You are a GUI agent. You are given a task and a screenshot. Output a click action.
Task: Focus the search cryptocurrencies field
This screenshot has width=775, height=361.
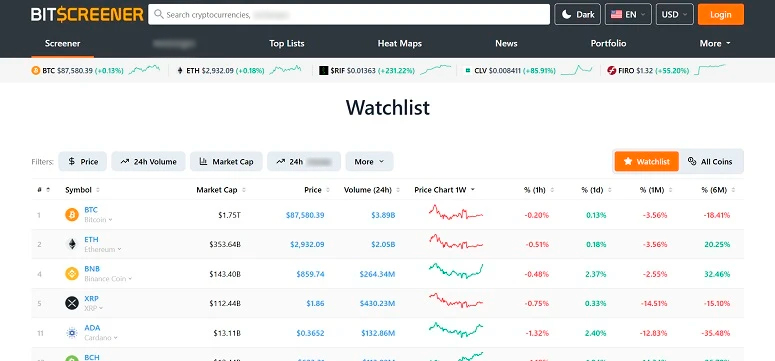click(349, 14)
